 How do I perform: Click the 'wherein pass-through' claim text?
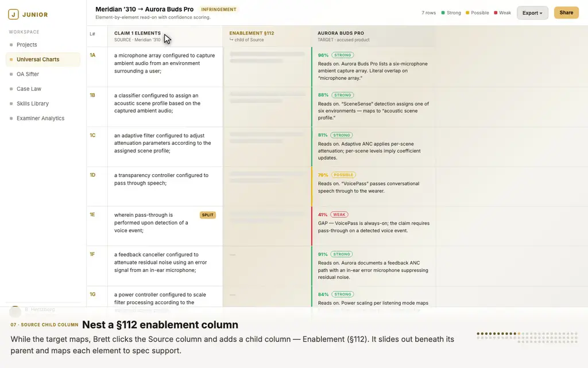coord(151,223)
